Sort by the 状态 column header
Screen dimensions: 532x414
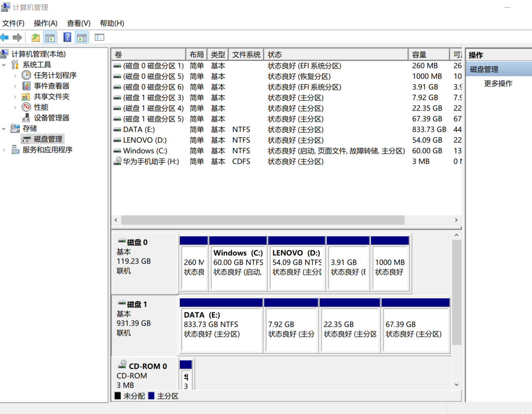pos(336,54)
